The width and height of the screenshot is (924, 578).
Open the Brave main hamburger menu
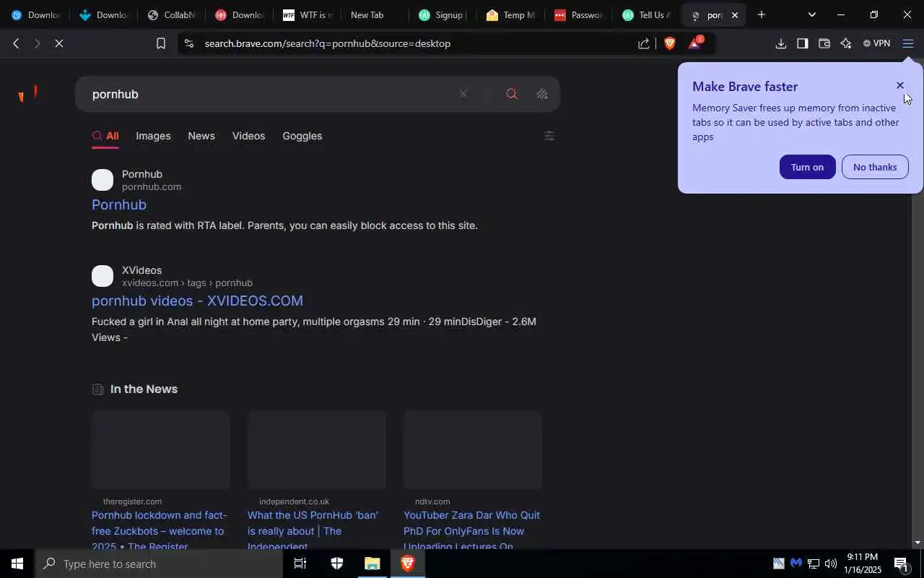tap(908, 43)
